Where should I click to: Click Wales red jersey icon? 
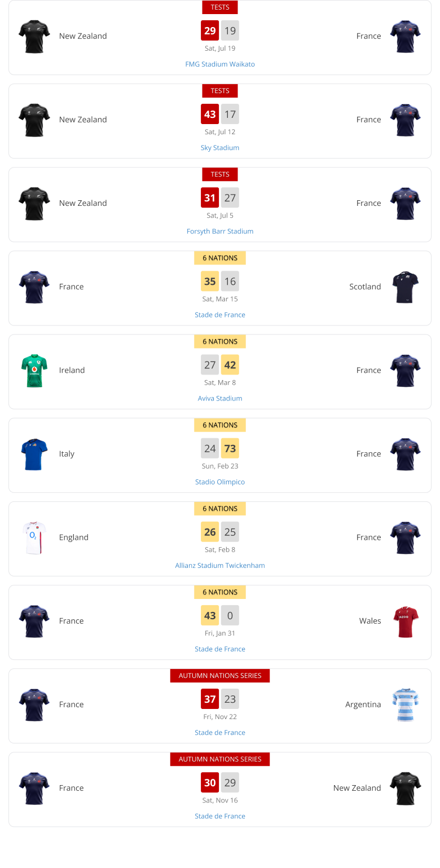click(x=406, y=621)
